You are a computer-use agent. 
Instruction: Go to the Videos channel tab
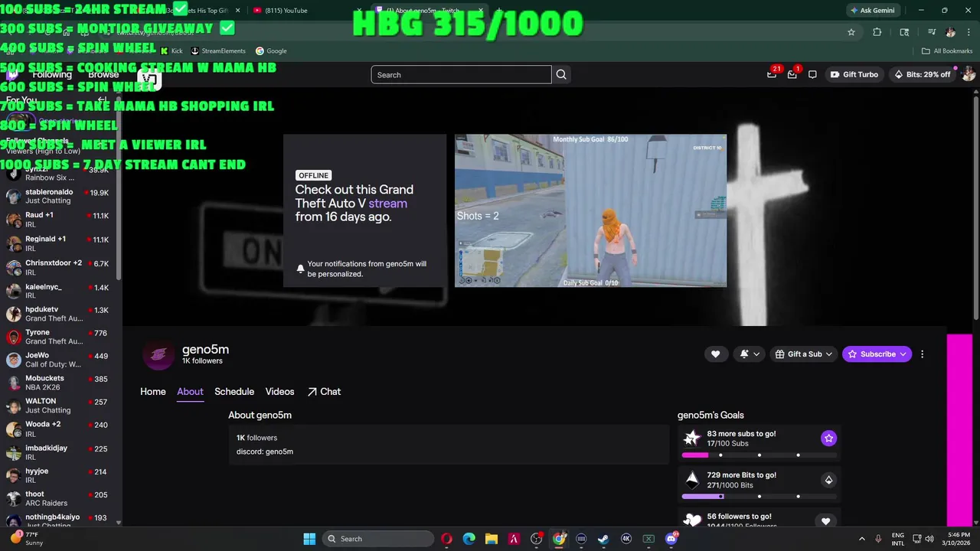279,391
